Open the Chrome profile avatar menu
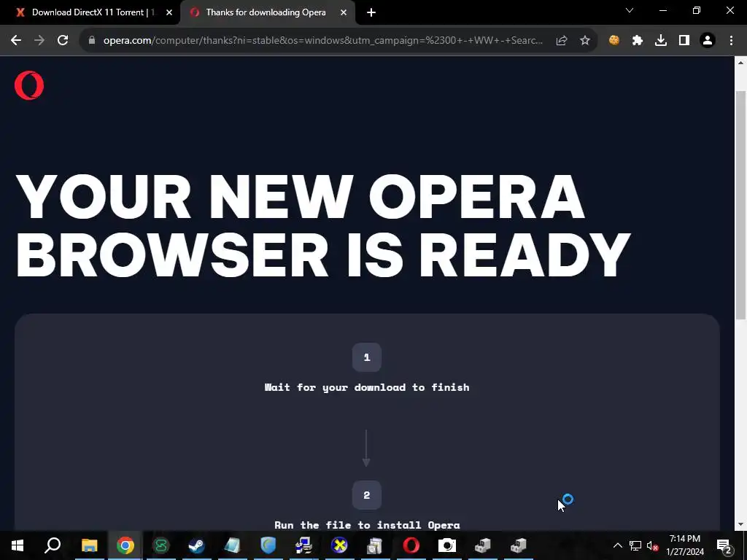The width and height of the screenshot is (747, 560). [708, 41]
